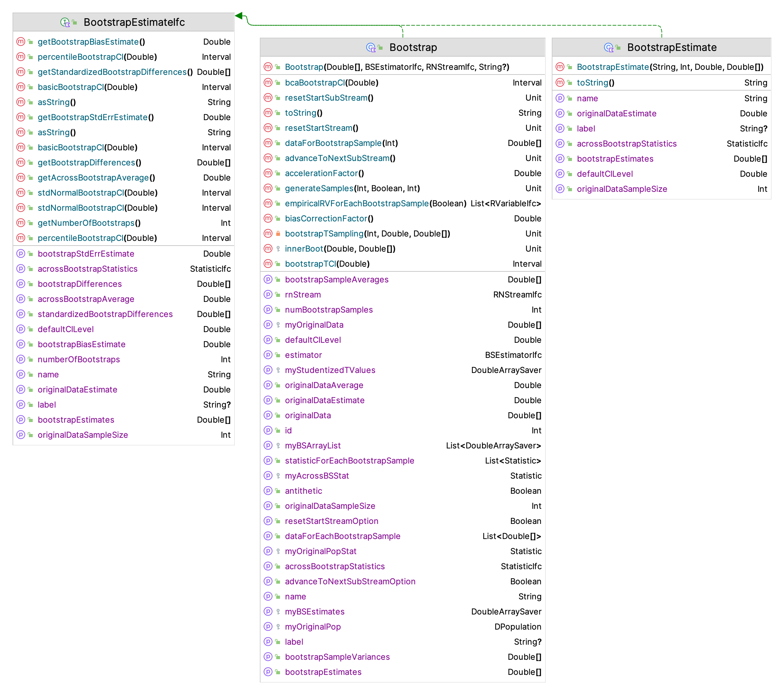This screenshot has width=784, height=695.
Task: Select the originalDataAverage property
Action: 324,385
